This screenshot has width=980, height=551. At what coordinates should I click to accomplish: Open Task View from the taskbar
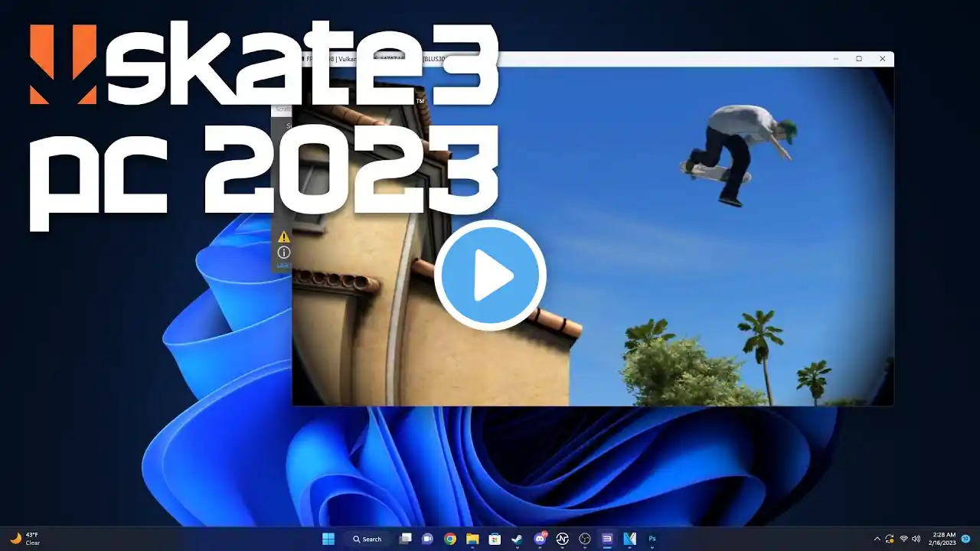(406, 539)
